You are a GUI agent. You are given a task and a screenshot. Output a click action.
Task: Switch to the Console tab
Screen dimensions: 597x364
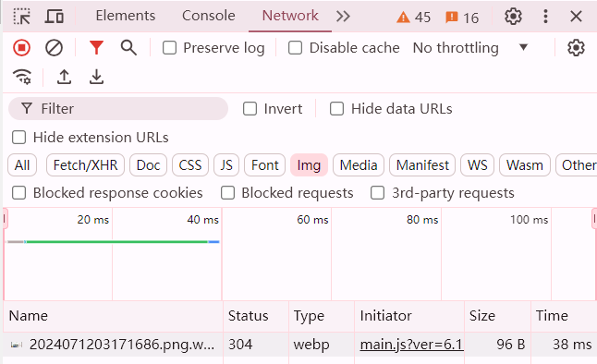click(x=208, y=16)
